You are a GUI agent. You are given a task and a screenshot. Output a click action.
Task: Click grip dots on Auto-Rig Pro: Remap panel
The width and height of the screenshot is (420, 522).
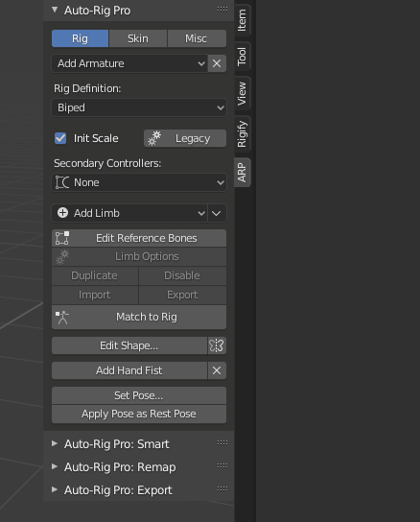tap(222, 465)
